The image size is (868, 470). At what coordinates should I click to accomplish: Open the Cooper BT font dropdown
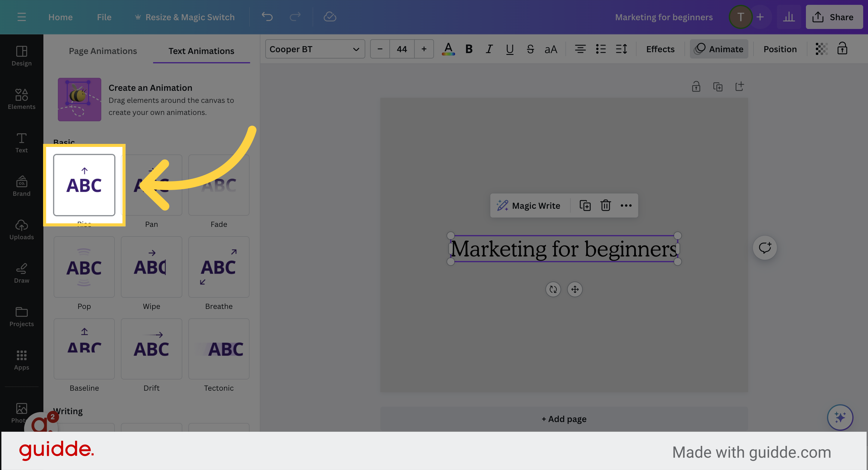point(314,49)
